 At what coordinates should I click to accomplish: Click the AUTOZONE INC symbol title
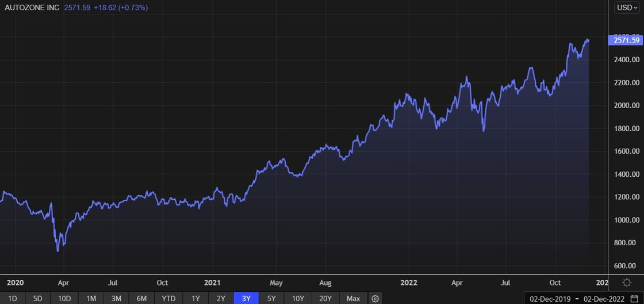click(x=32, y=7)
